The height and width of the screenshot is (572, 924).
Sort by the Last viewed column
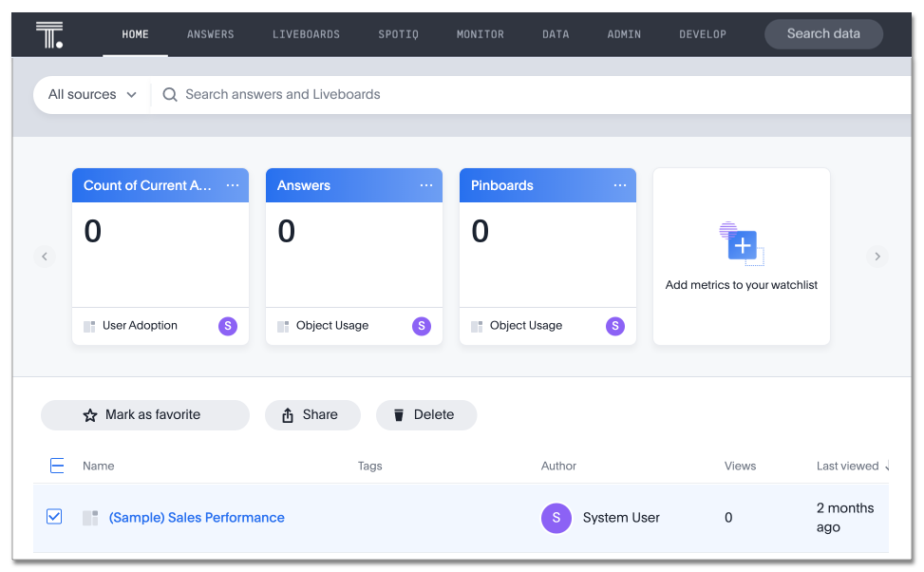tap(847, 466)
